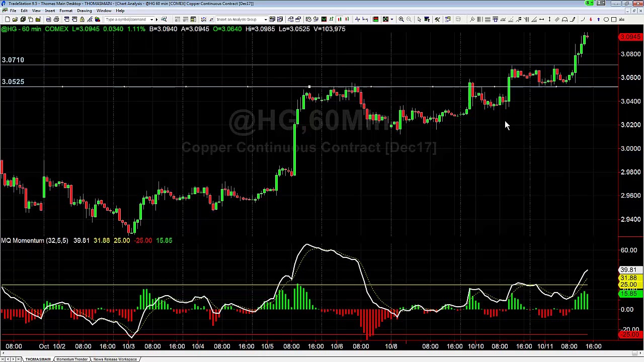The image size is (644, 362).
Task: Type in the symbol/command input box
Action: tap(127, 19)
